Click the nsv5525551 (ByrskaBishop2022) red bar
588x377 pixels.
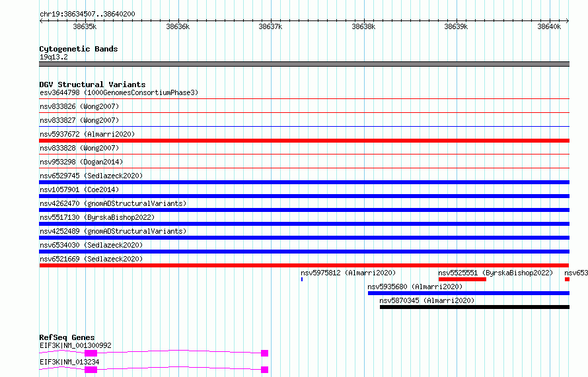(x=462, y=279)
